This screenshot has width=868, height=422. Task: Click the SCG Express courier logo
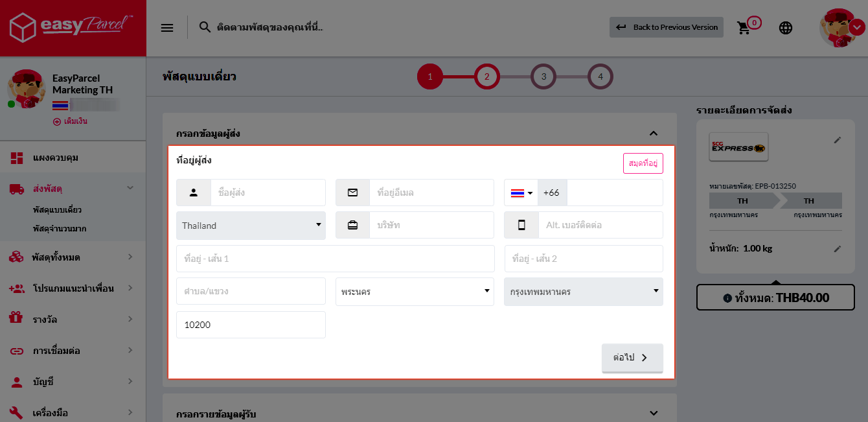(738, 148)
